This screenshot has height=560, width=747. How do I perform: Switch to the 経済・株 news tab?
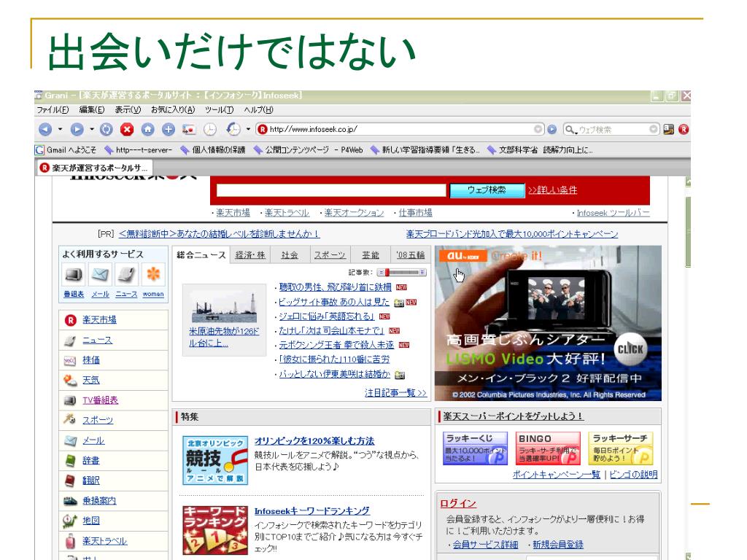pos(250,255)
